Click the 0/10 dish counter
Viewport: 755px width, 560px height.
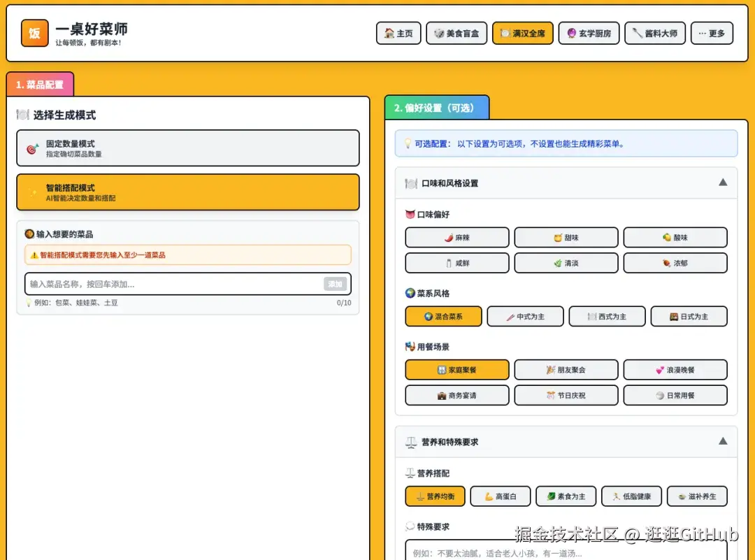[x=344, y=303]
